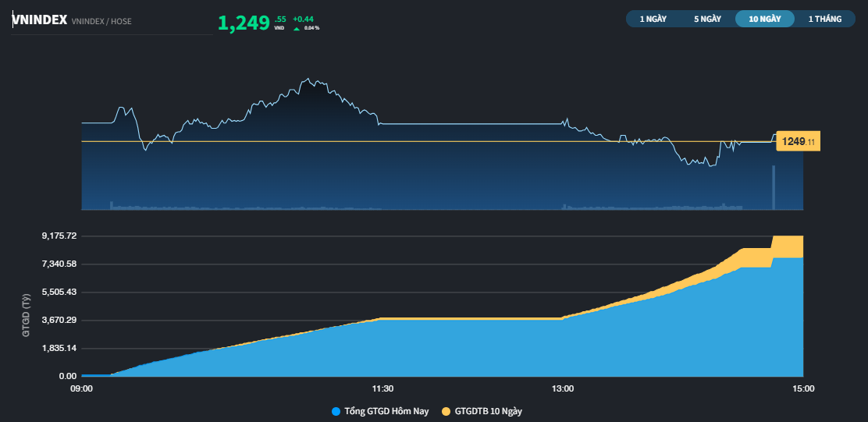The height and width of the screenshot is (422, 868).
Task: Select the 5 NGÀY range tab
Action: [x=707, y=19]
